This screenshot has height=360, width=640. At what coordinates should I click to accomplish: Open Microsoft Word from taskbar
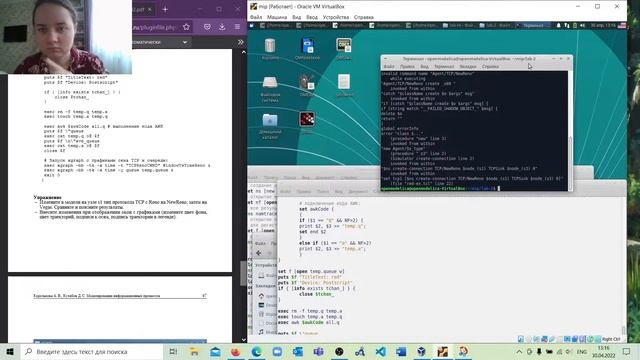pos(401,351)
